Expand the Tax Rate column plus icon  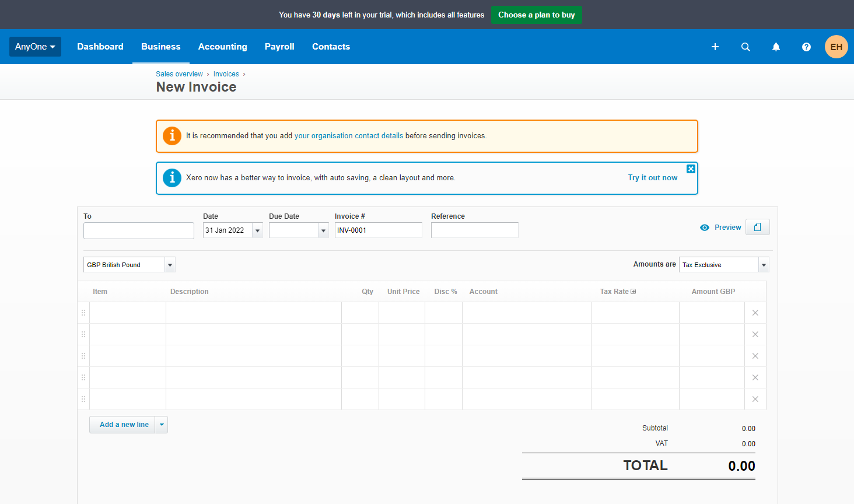633,292
